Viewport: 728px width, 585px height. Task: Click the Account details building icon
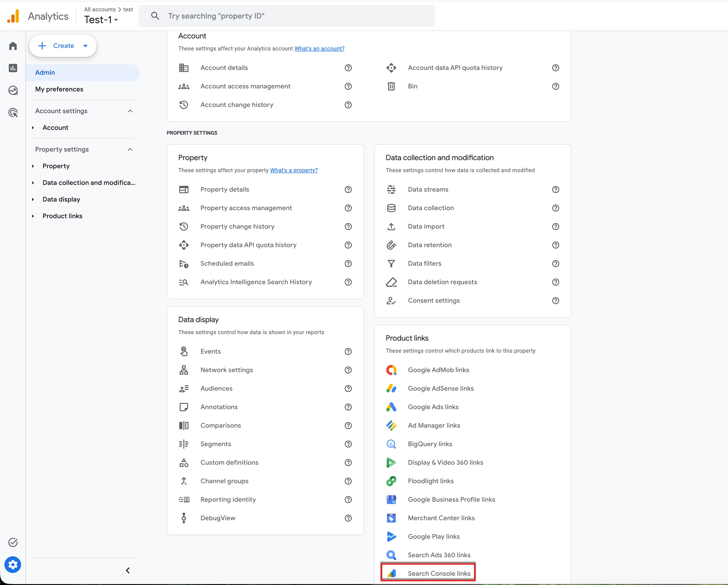coord(184,68)
